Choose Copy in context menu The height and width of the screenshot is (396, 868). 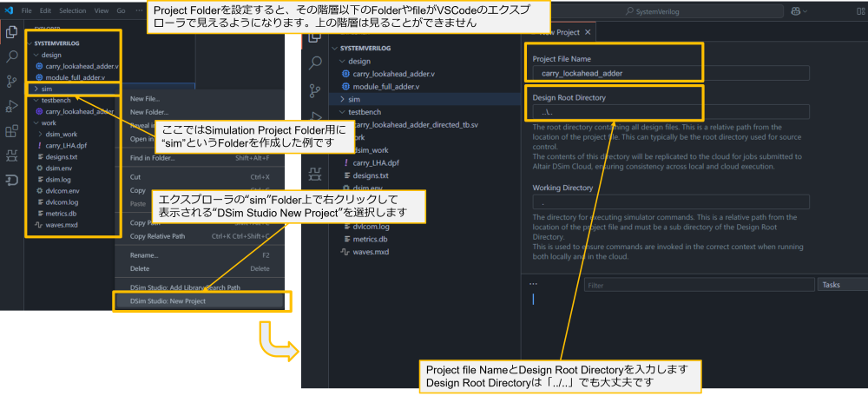(x=137, y=190)
